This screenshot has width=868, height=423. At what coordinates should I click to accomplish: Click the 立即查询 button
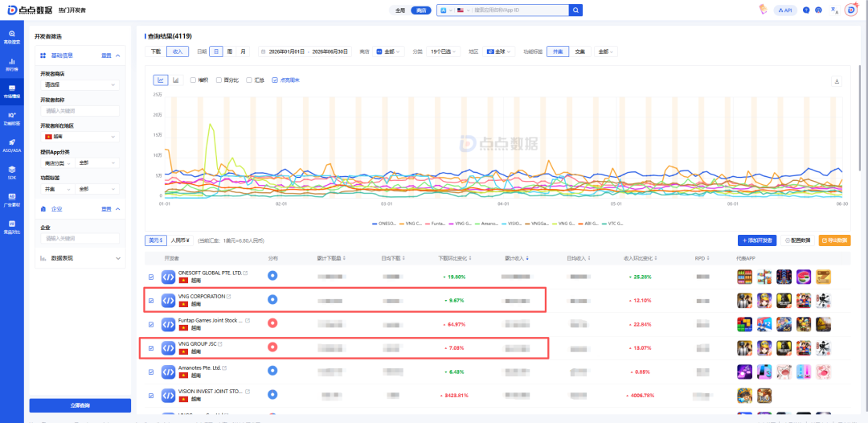80,405
